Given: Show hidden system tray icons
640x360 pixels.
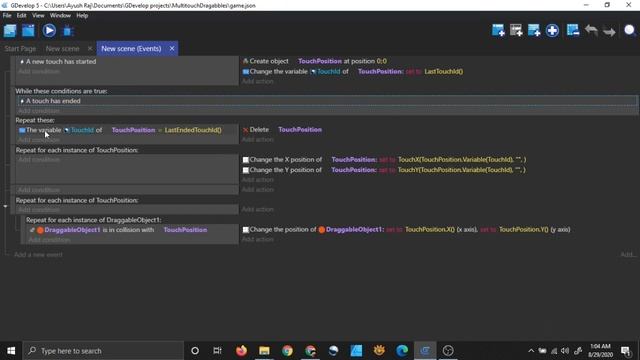Looking at the screenshot, I should click(x=531, y=351).
